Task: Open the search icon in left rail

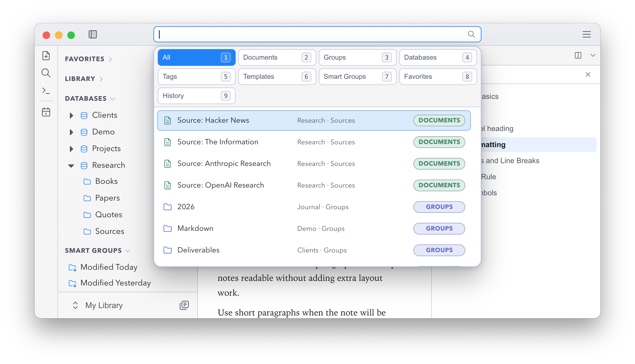Action: point(46,73)
